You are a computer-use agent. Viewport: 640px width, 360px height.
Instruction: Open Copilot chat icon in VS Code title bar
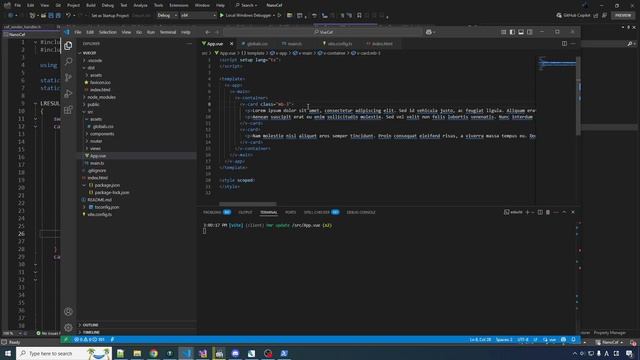[429, 32]
